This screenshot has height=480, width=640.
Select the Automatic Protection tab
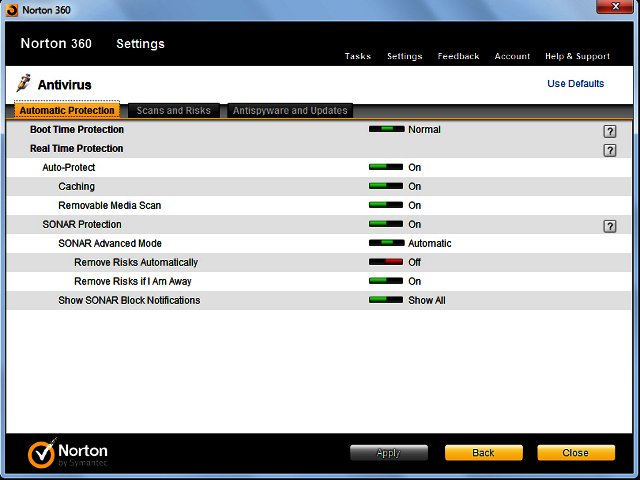[x=67, y=110]
